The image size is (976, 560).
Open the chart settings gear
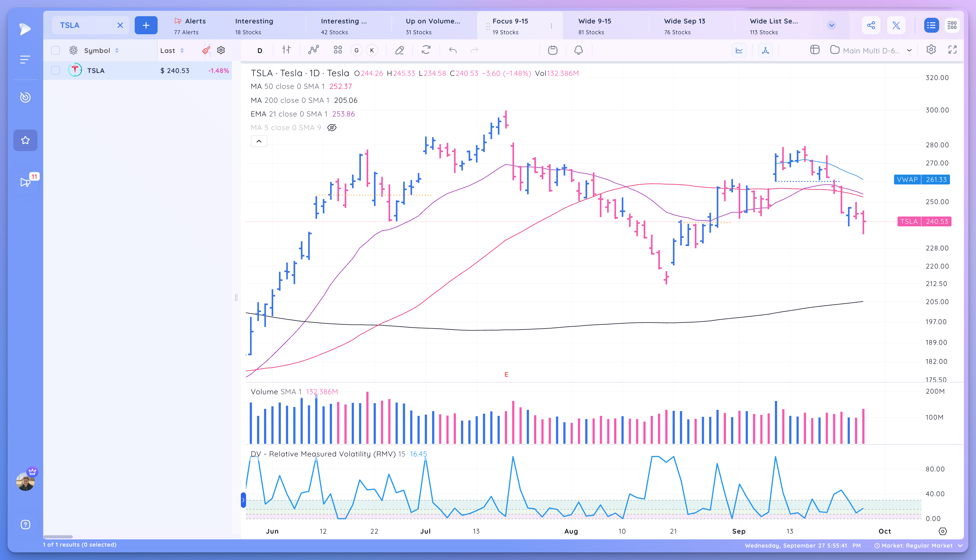tap(931, 50)
